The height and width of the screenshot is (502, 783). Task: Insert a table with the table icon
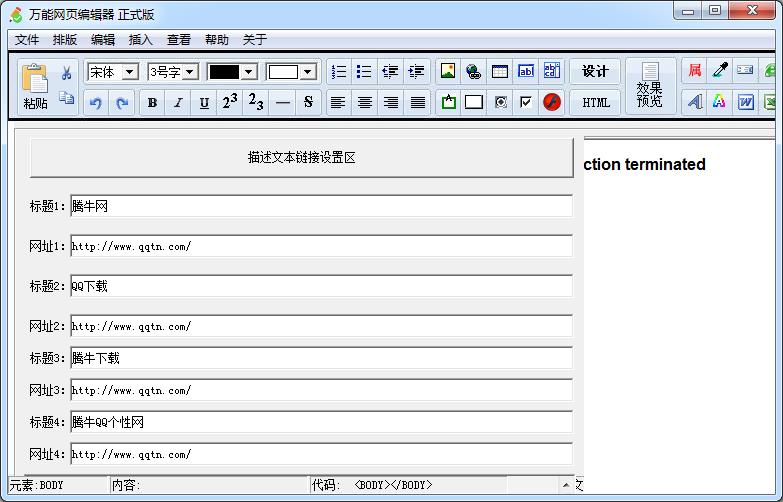pyautogui.click(x=500, y=71)
